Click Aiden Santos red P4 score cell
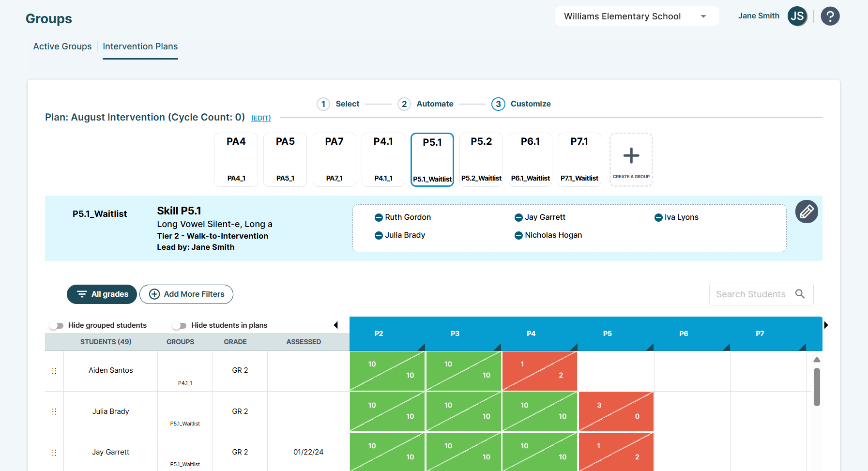This screenshot has width=868, height=471. [540, 371]
